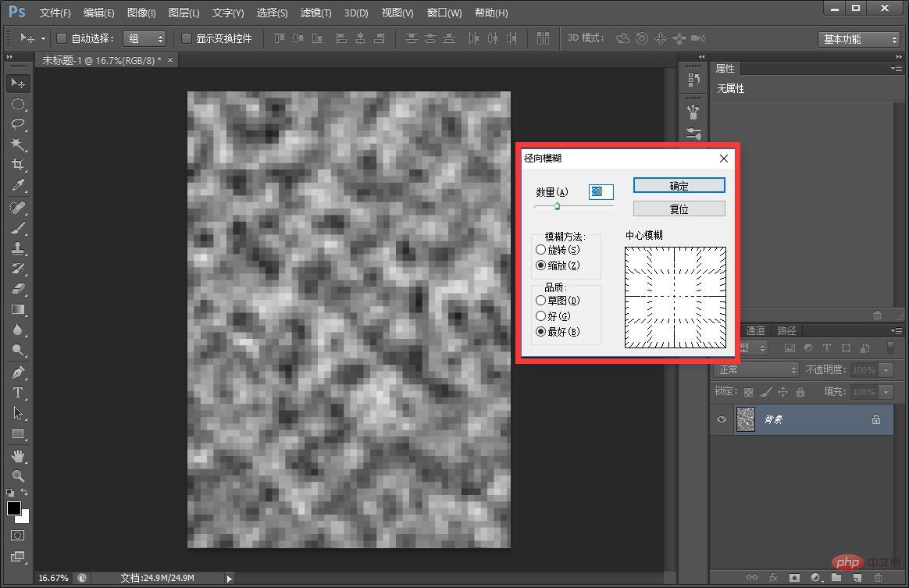The image size is (909, 588).
Task: Open the 滤镜 menu
Action: pyautogui.click(x=315, y=12)
